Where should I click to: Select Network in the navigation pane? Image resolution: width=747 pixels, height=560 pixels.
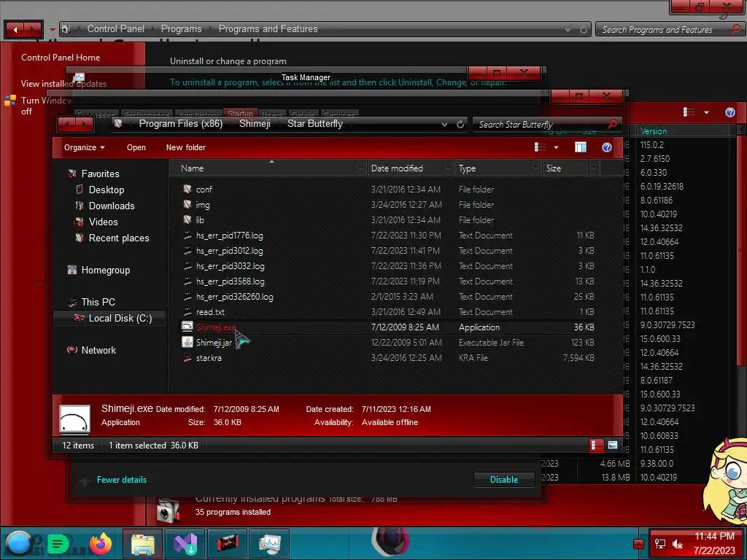point(98,350)
